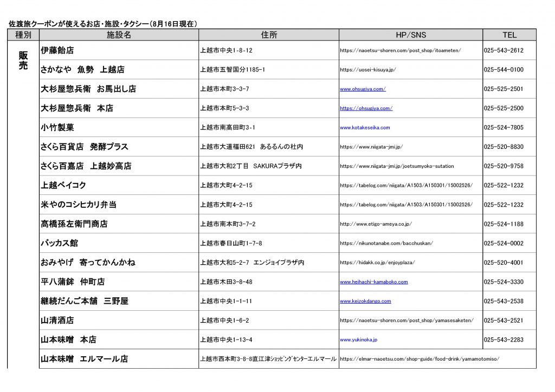Image resolution: width=555 pixels, height=392 pixels.
Task: Open the elmar-naoetsu.com yamamotomiso URL
Action: tap(419, 359)
